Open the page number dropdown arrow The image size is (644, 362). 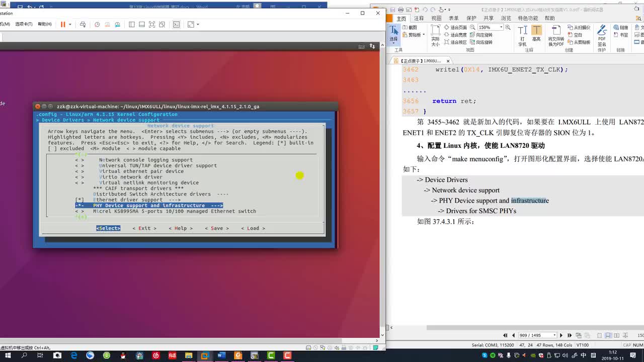coord(554,335)
